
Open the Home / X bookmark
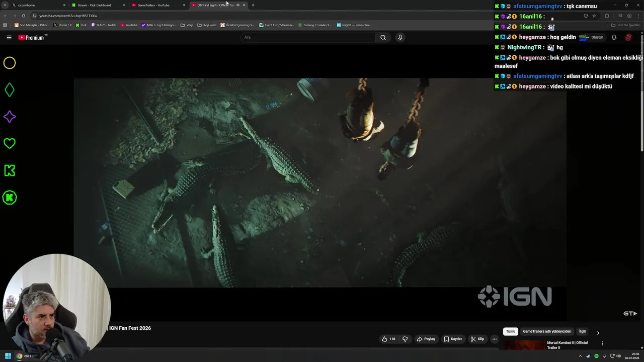[x=62, y=25]
